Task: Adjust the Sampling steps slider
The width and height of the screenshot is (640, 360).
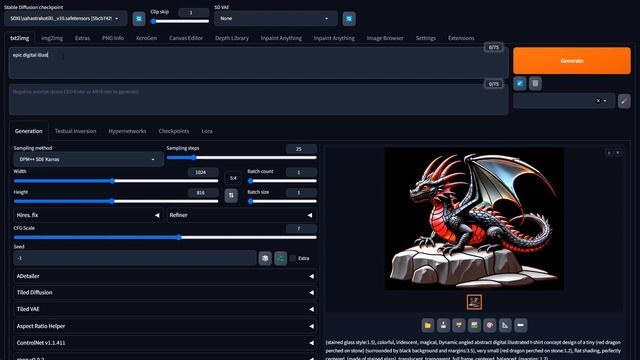Action: point(242,158)
